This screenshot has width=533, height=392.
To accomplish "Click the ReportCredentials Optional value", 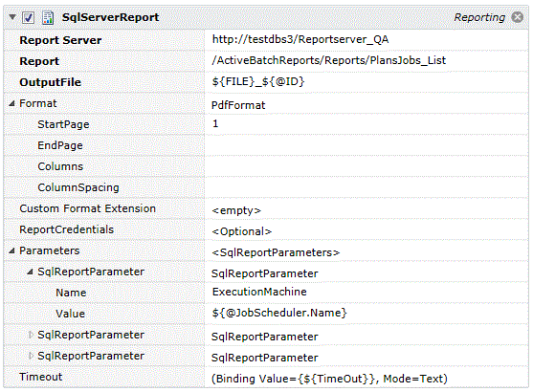I will coord(366,230).
